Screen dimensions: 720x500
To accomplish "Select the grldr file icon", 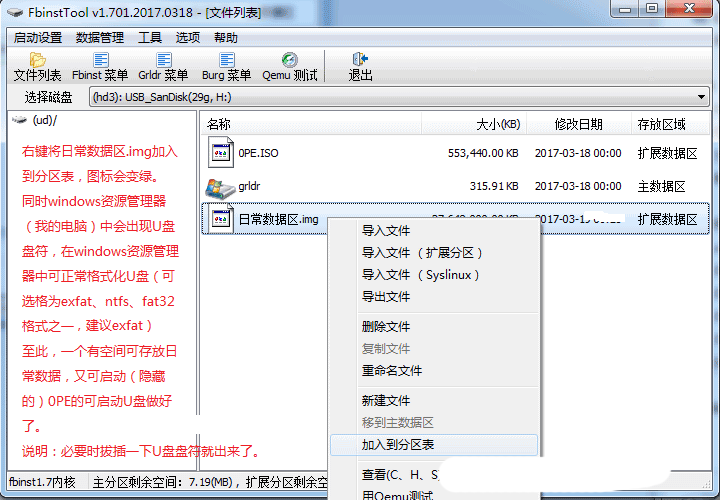I will point(220,187).
